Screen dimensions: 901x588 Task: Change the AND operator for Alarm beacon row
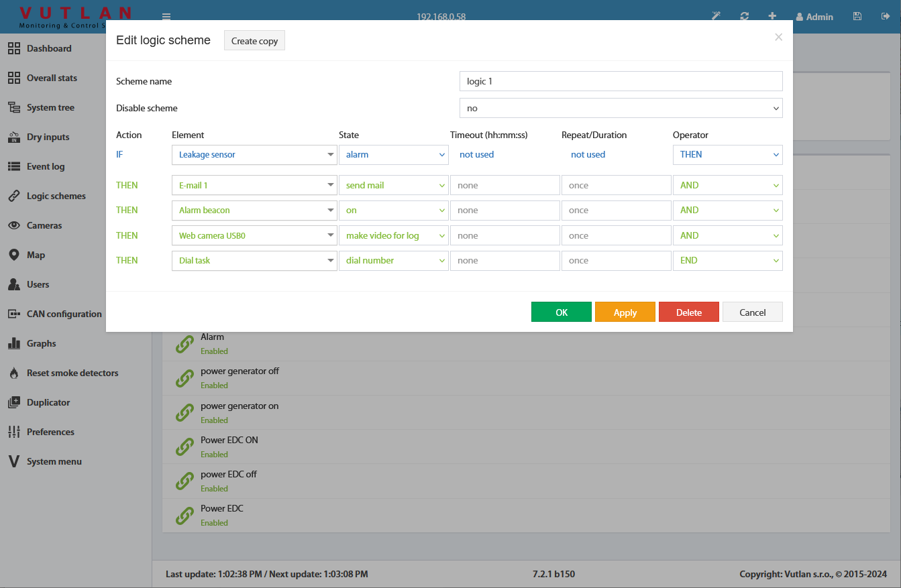pos(727,210)
